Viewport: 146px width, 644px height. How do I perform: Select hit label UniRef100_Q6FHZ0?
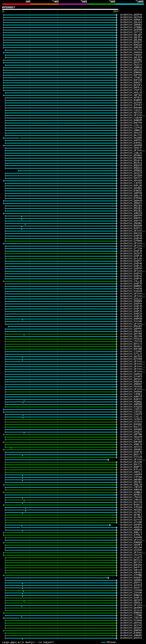pos(131,379)
